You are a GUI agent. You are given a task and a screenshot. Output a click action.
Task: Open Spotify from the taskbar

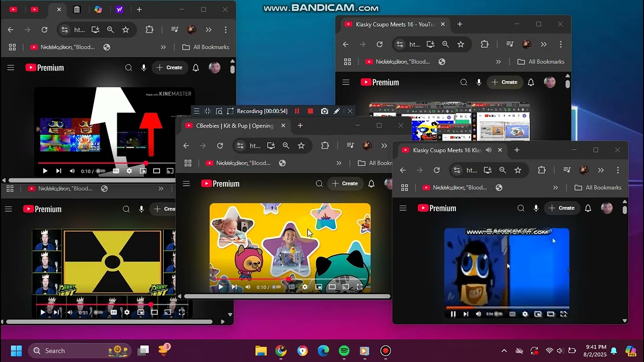(344, 350)
